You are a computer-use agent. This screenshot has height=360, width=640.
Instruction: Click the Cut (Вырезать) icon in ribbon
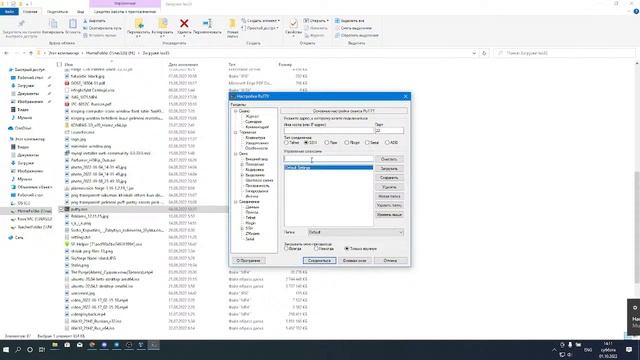click(95, 21)
